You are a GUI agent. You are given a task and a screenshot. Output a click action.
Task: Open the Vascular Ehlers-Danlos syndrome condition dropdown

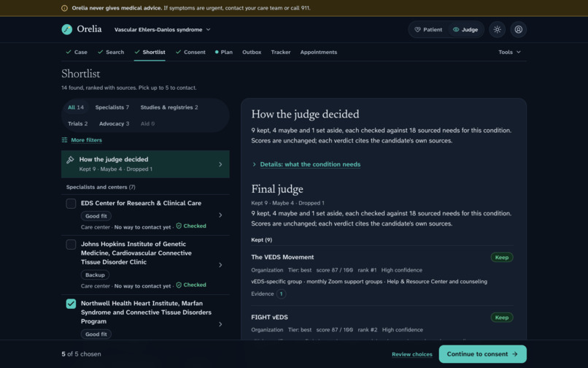[x=163, y=29]
